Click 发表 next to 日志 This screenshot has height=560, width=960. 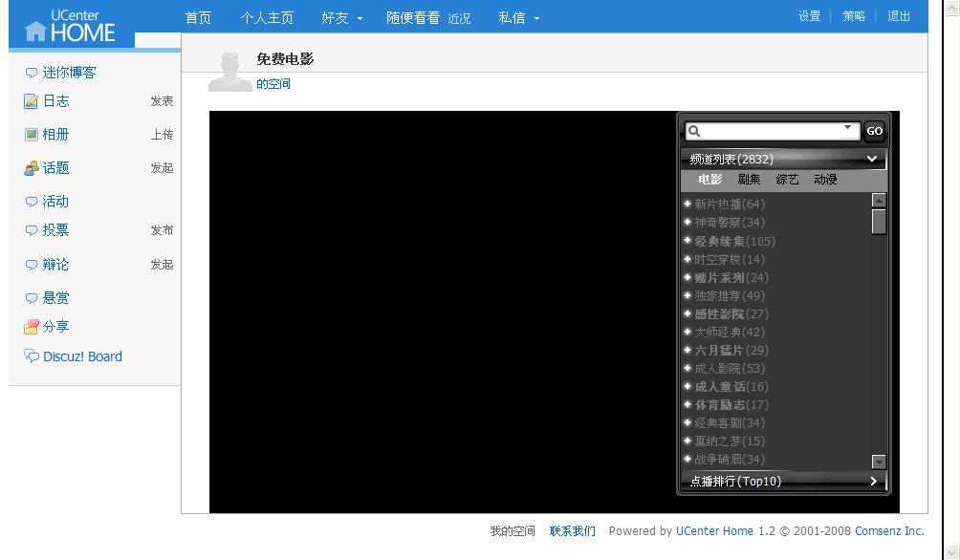point(163,101)
